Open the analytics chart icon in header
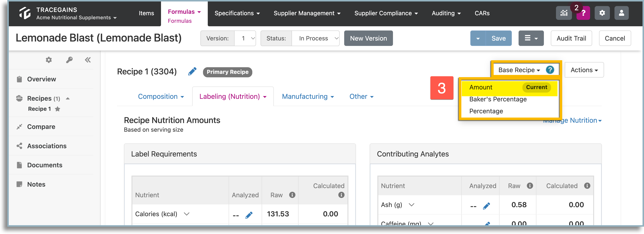644x234 pixels. pos(563,13)
